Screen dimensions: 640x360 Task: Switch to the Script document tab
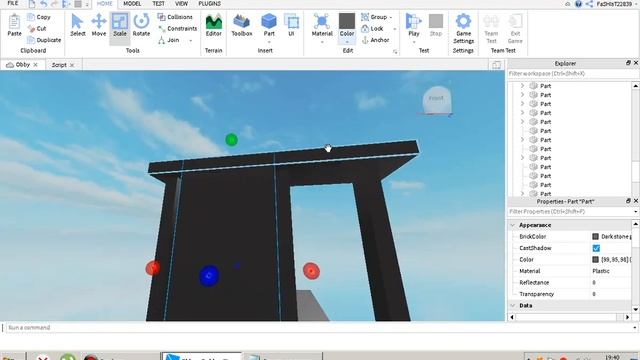click(59, 65)
